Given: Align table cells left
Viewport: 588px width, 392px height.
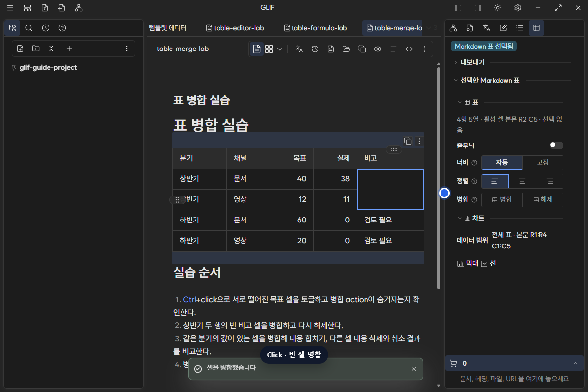Looking at the screenshot, I should (495, 181).
